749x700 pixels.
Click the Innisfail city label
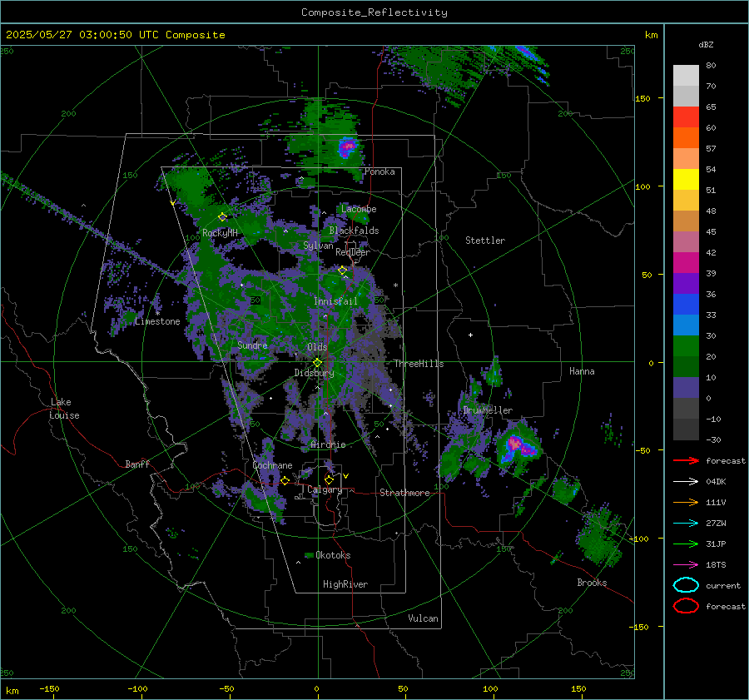click(335, 301)
